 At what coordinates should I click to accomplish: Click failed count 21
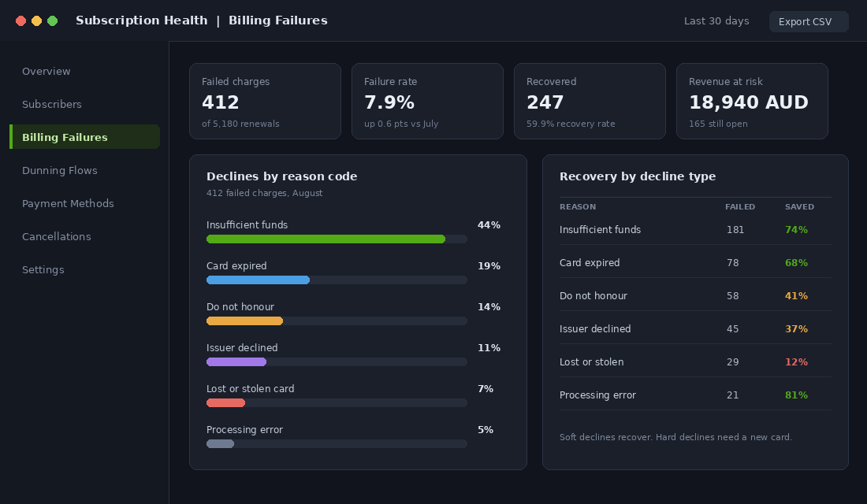click(733, 395)
